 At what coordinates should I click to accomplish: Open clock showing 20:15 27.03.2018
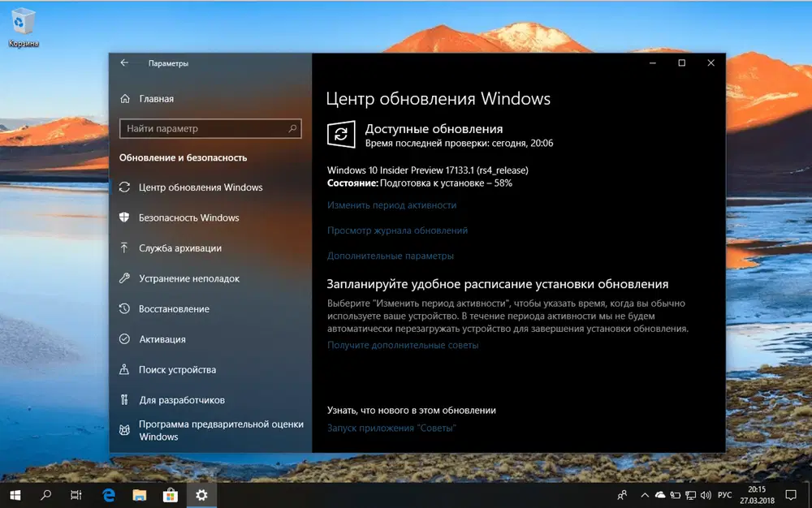(x=757, y=495)
